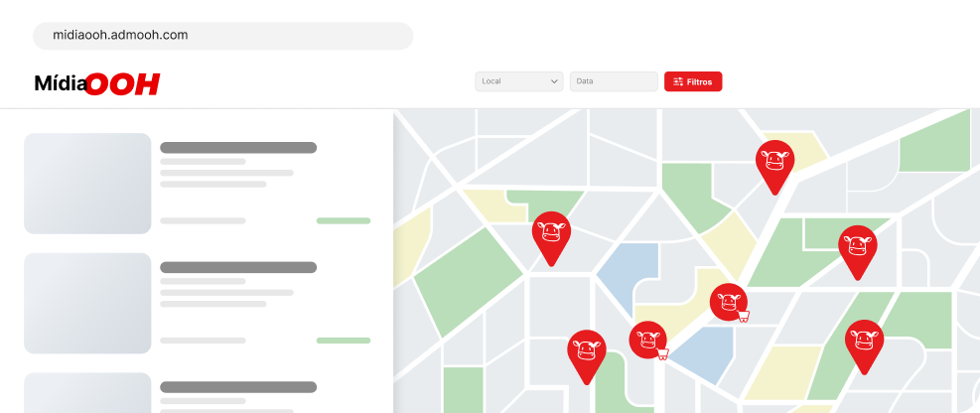This screenshot has width=980, height=413.
Task: Select the leftmost cow teardrop map pin
Action: tap(551, 233)
